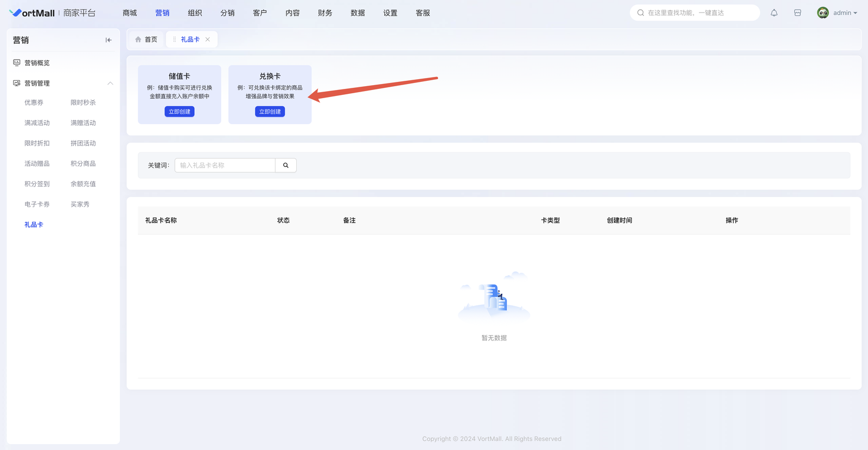Focus the gift card name keyword field

pyautogui.click(x=225, y=165)
